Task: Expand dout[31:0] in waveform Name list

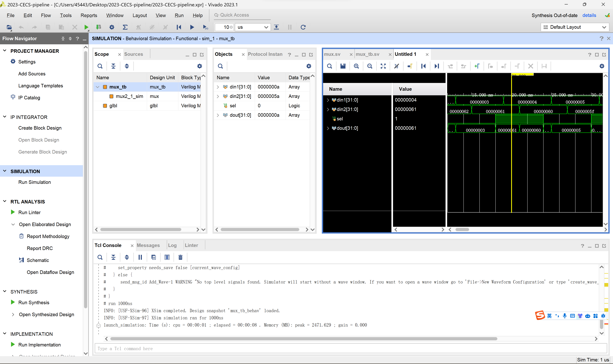Action: point(328,128)
